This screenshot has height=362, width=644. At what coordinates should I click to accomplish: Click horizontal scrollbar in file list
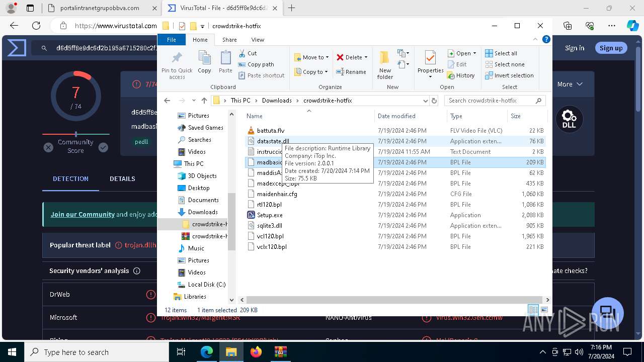(x=394, y=300)
